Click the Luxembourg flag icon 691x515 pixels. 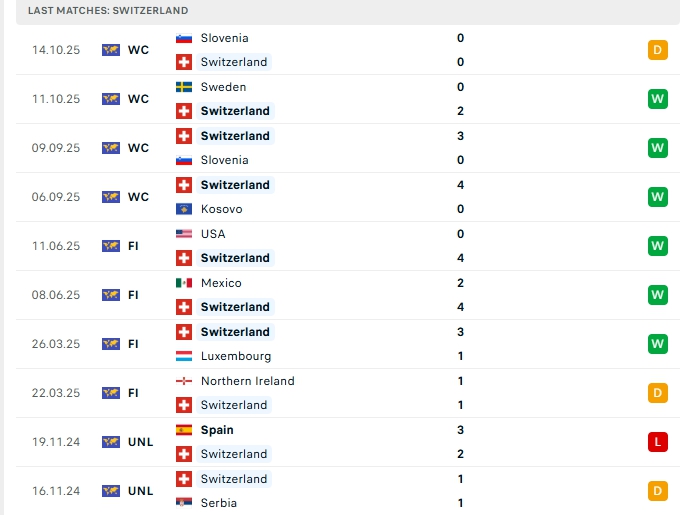click(x=184, y=356)
